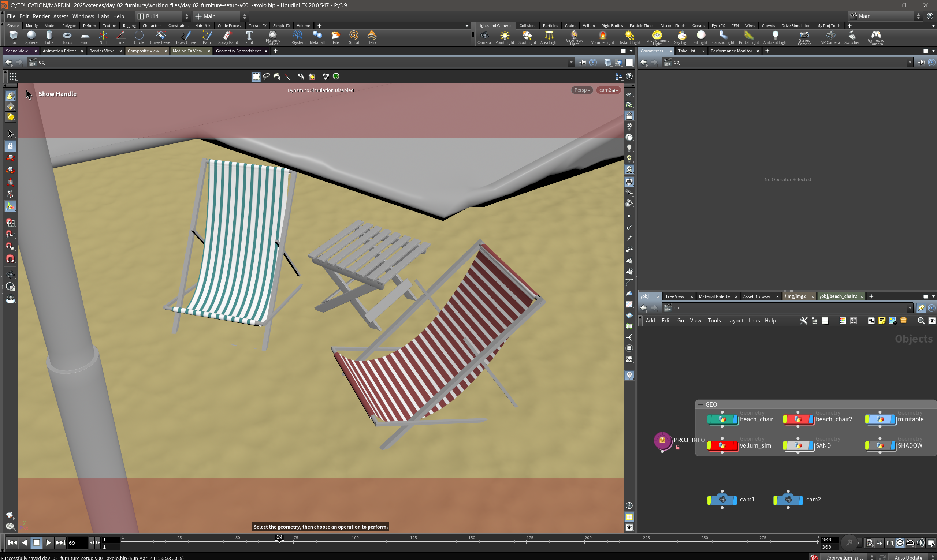Open the Render menu
Viewport: 937px width, 560px height.
(x=41, y=16)
